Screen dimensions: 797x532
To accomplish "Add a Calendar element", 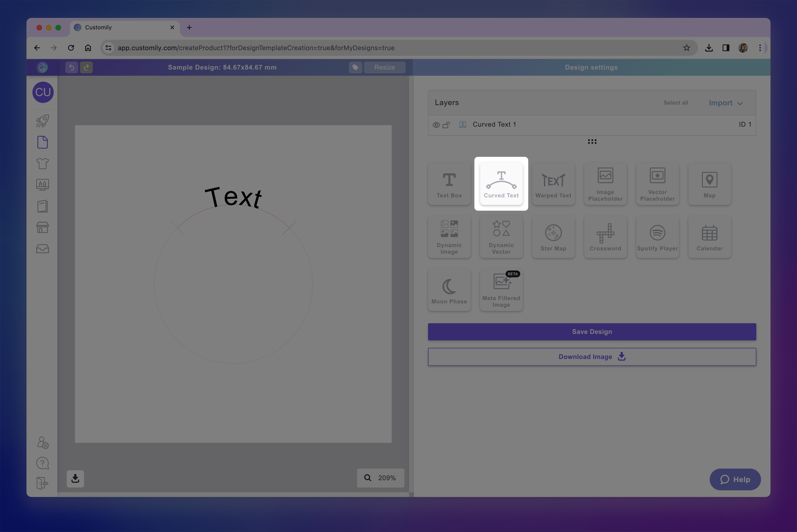I will pos(709,236).
